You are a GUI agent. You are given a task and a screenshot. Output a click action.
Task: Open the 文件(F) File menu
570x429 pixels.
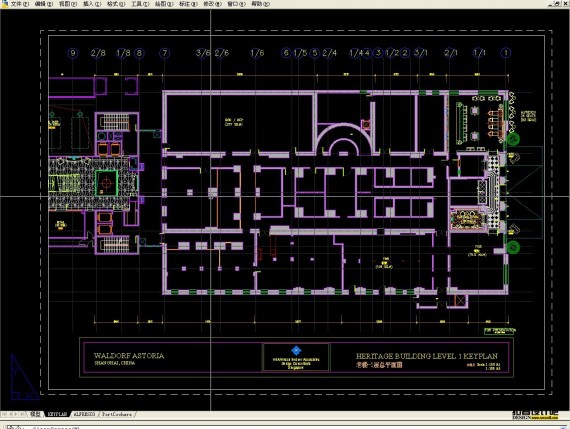click(20, 4)
